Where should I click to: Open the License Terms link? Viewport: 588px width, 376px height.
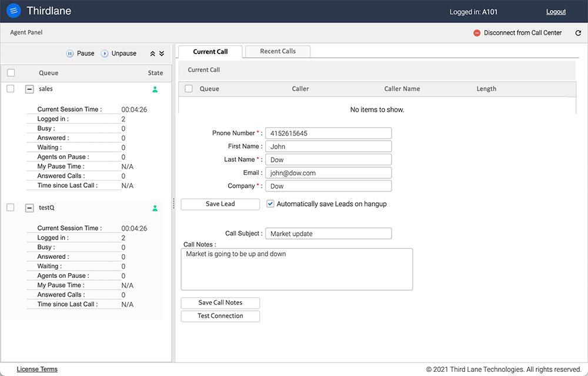[x=37, y=369]
